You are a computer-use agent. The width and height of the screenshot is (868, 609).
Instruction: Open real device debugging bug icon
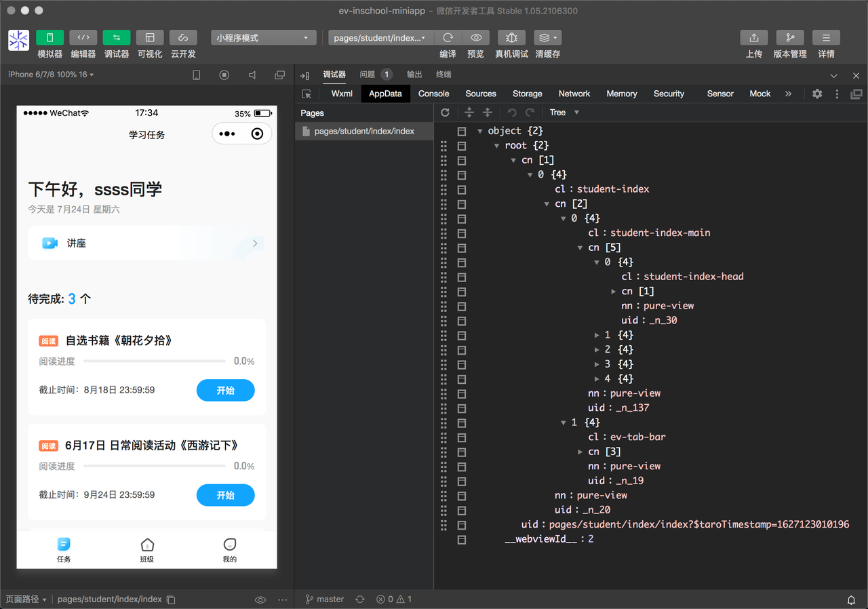511,38
